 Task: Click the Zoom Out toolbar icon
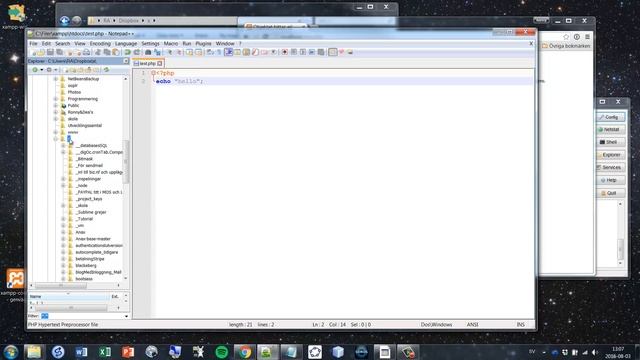pyautogui.click(x=179, y=52)
